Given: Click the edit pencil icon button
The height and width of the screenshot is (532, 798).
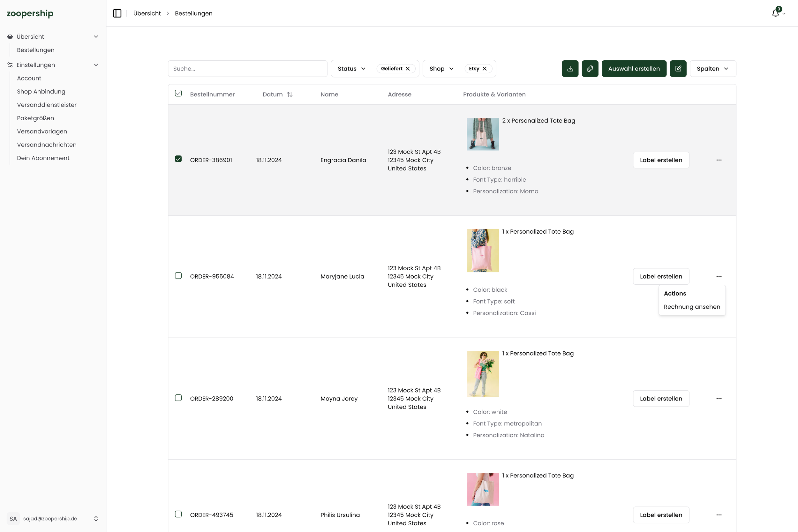Looking at the screenshot, I should click(x=678, y=69).
